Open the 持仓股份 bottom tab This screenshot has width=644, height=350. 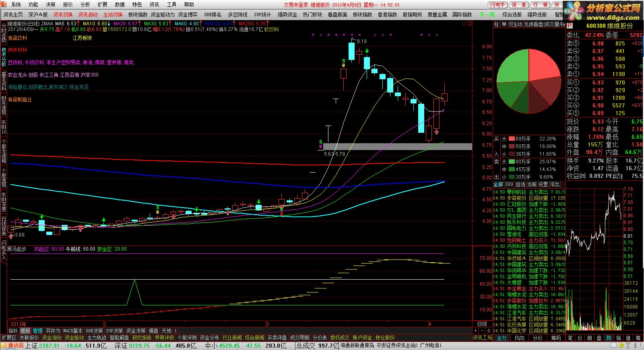[385, 338]
